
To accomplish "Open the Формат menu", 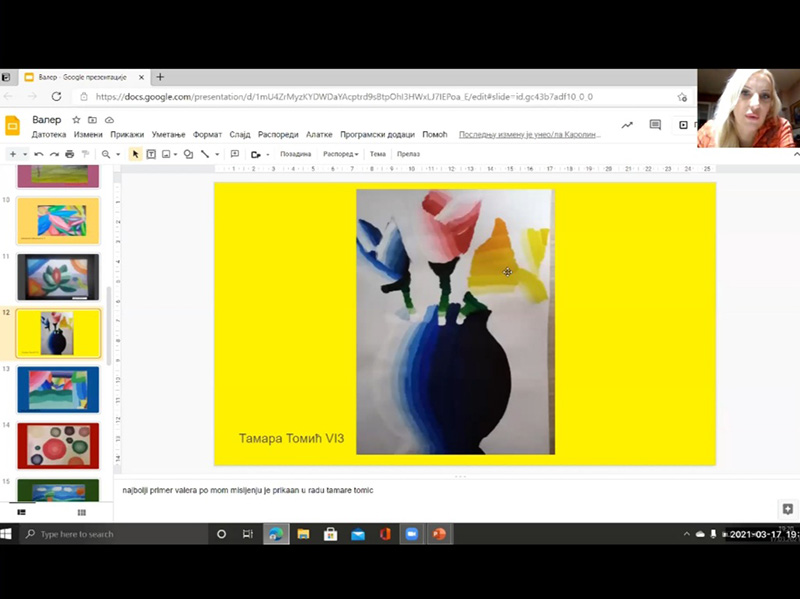I will [x=207, y=135].
